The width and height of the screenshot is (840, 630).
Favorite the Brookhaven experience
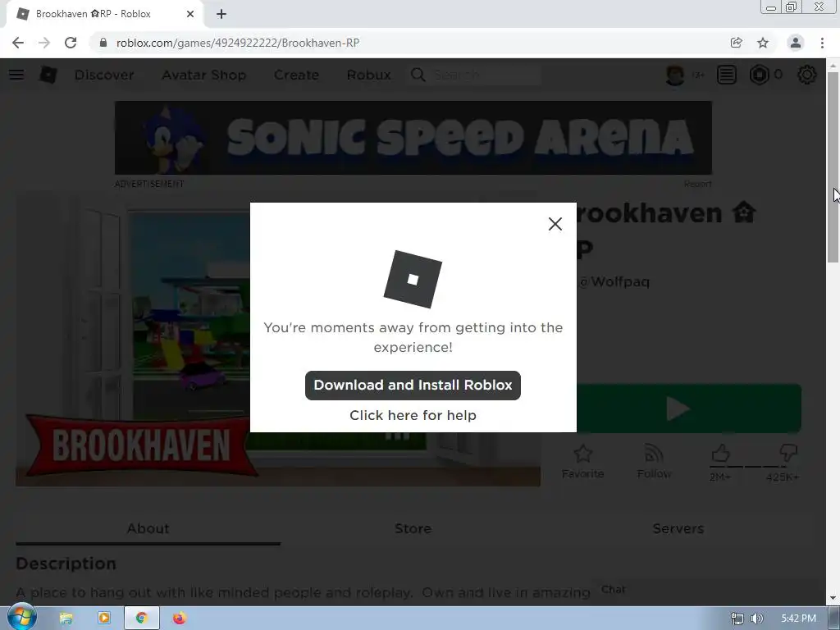[x=583, y=461]
